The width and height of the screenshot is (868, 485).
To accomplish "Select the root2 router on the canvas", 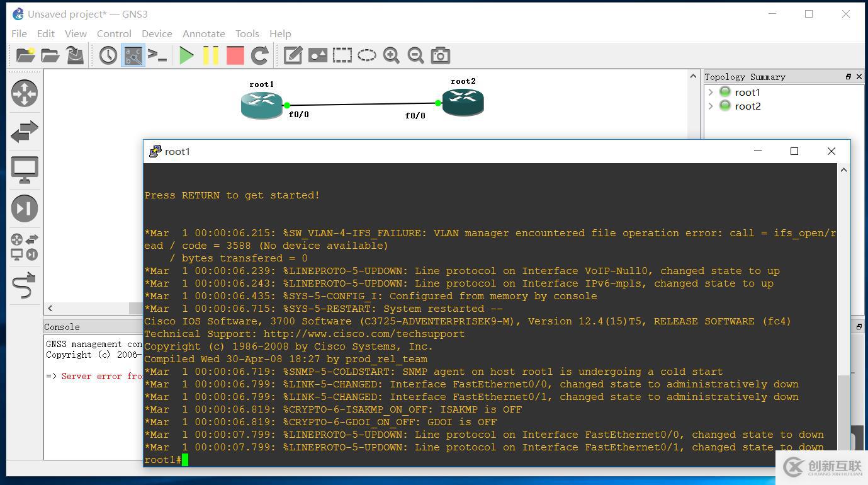I will tap(463, 102).
